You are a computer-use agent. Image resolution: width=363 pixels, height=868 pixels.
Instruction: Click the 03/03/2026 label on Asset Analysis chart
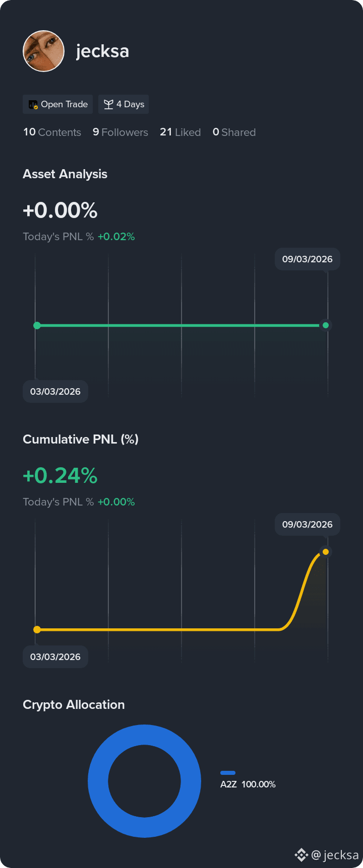coord(55,391)
